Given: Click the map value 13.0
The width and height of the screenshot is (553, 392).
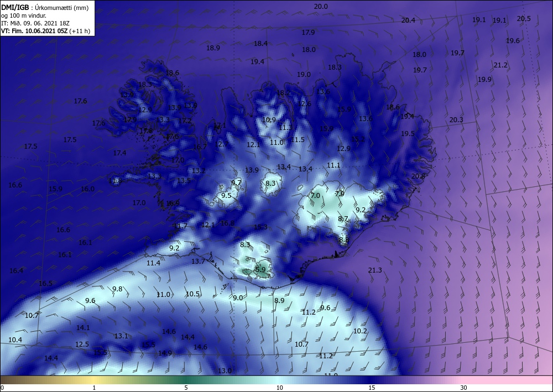Looking at the screenshot, I should (225, 370).
